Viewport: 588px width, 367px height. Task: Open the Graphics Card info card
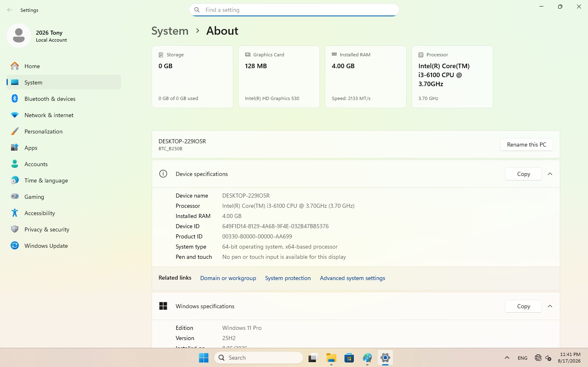tap(279, 77)
